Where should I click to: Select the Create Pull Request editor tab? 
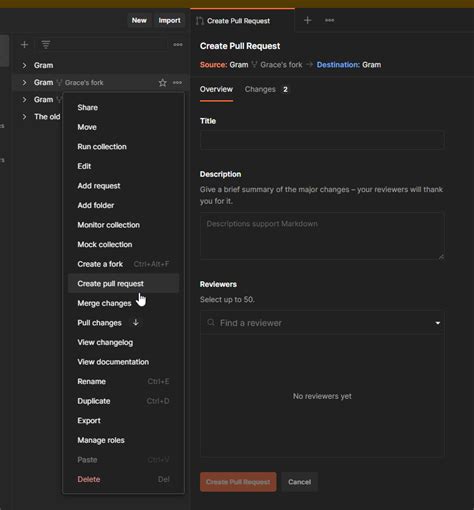243,21
